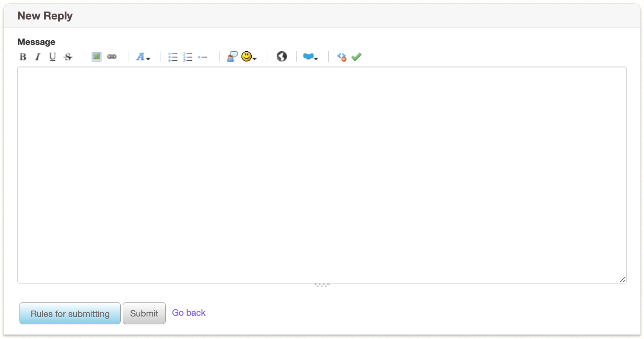The width and height of the screenshot is (644, 339).
Task: Apply strikethrough formatting
Action: [x=68, y=57]
